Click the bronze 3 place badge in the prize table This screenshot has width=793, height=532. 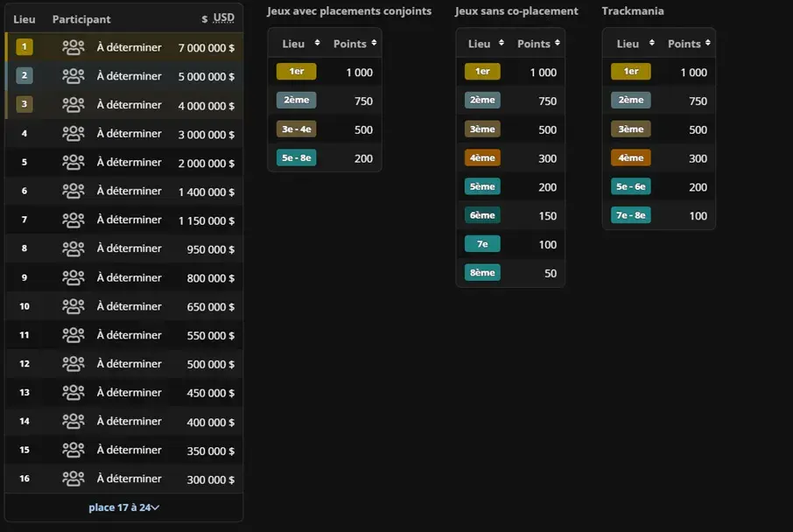pos(25,105)
